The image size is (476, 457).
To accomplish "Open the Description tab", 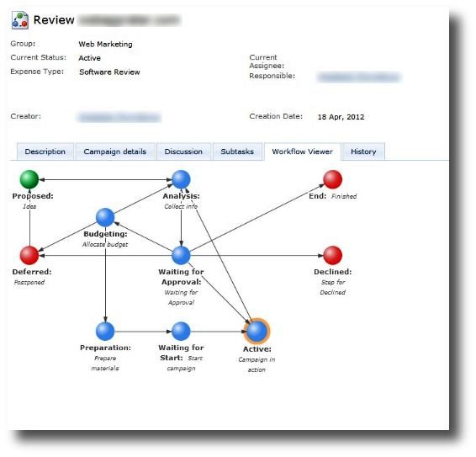I will tap(45, 151).
